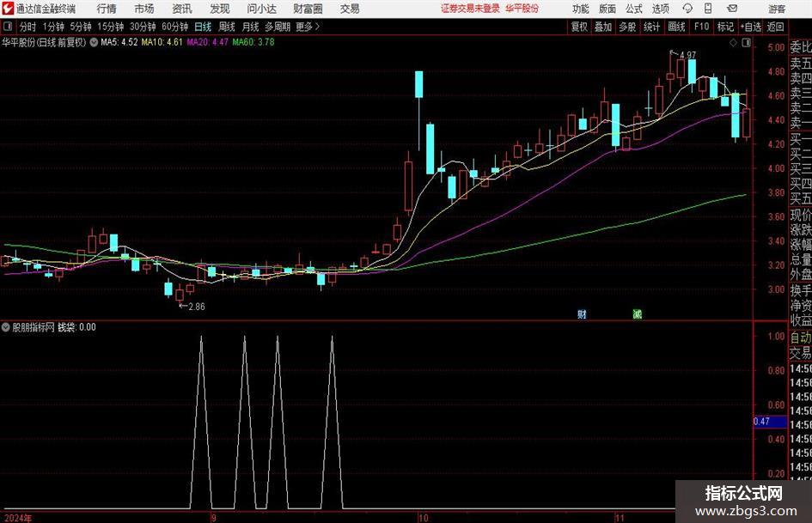The width and height of the screenshot is (812, 523).
Task: Open the 功能 menu
Action: point(581,9)
